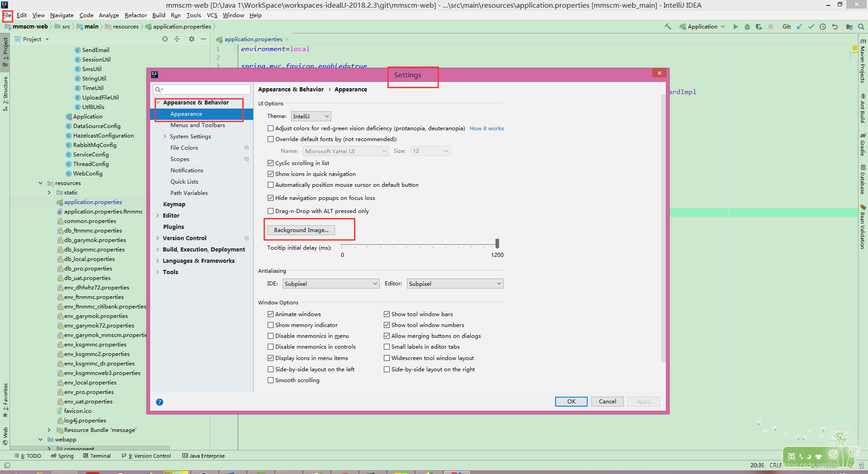
Task: Click Search Everywhere magnifier icon
Action: coord(861,27)
